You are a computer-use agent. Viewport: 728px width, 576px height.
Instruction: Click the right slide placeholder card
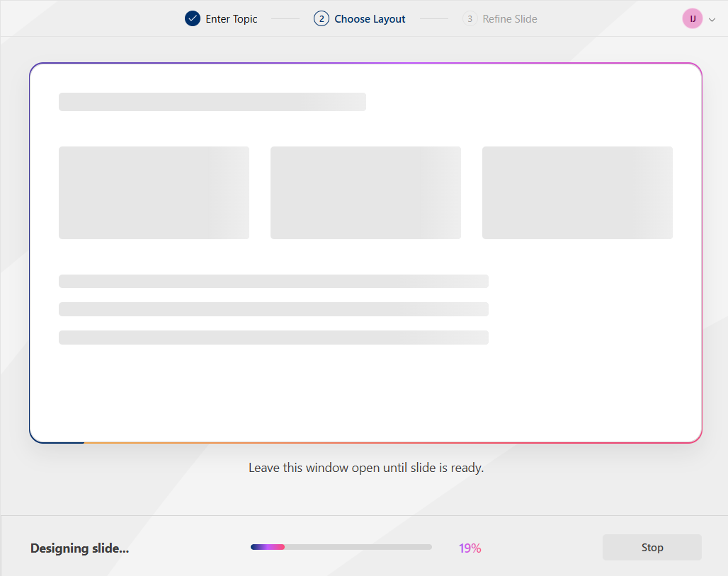[577, 192]
